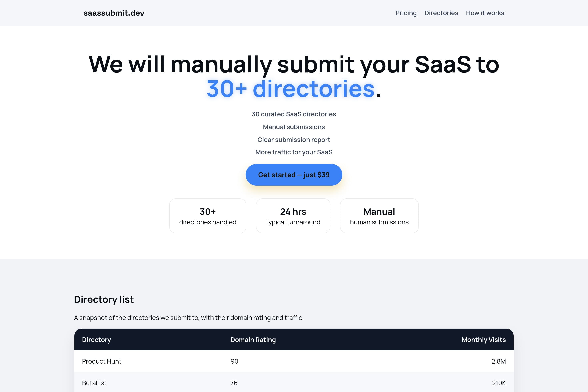Click the 'Monthly Visits' column header

483,340
